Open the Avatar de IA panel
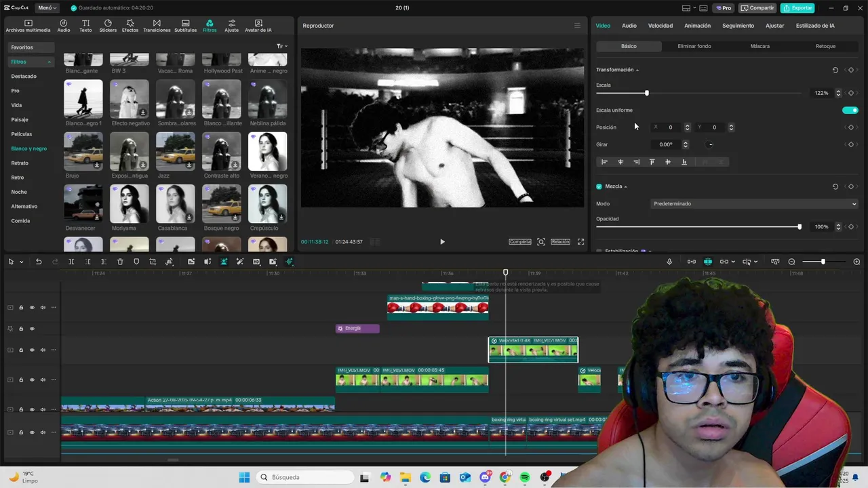Image resolution: width=868 pixels, height=488 pixels. 258,26
